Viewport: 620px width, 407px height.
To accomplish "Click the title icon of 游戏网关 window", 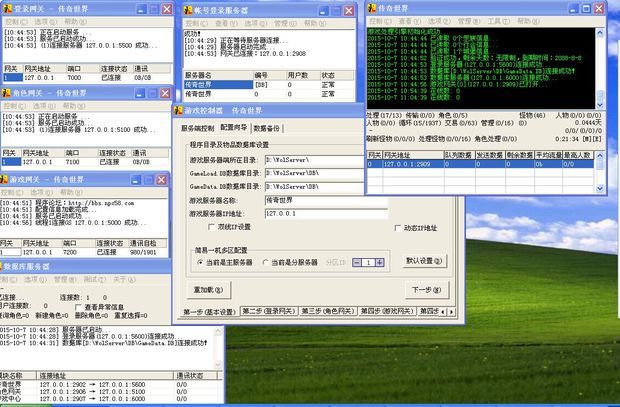I will [x=4, y=180].
